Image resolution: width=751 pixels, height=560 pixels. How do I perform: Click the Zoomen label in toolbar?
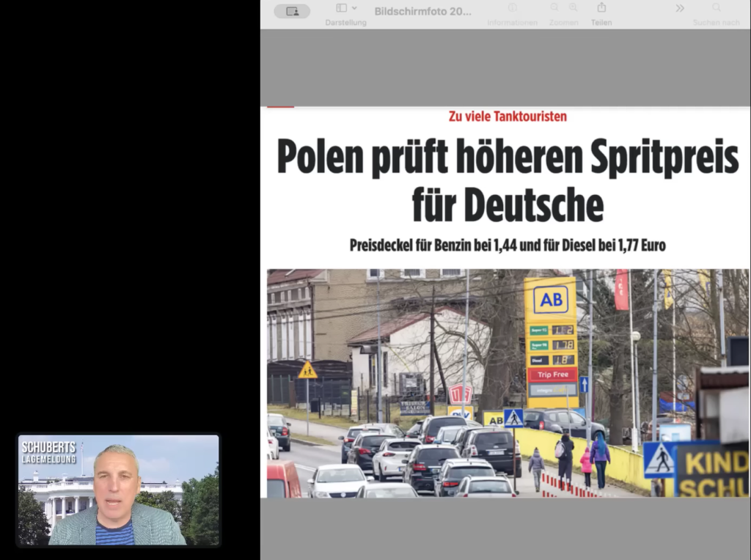coord(563,23)
